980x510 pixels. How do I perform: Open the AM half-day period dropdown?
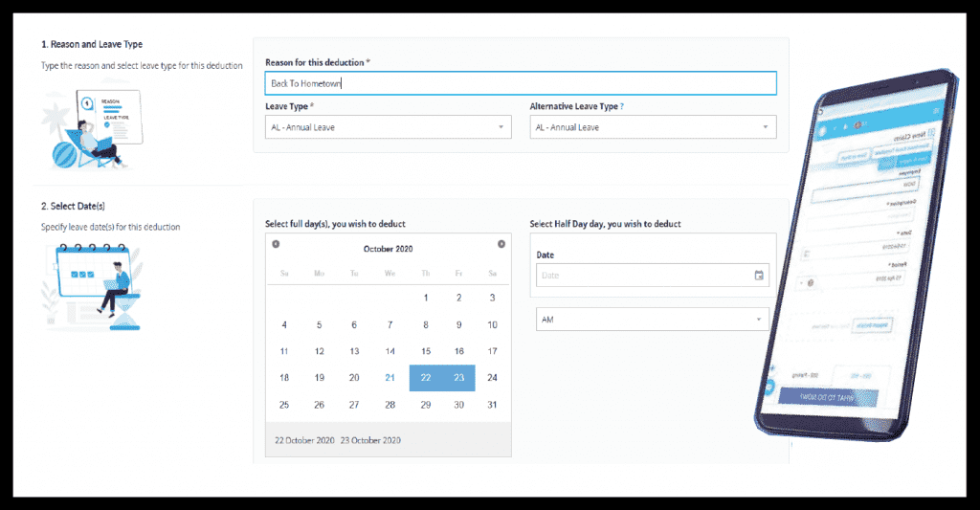coord(653,320)
